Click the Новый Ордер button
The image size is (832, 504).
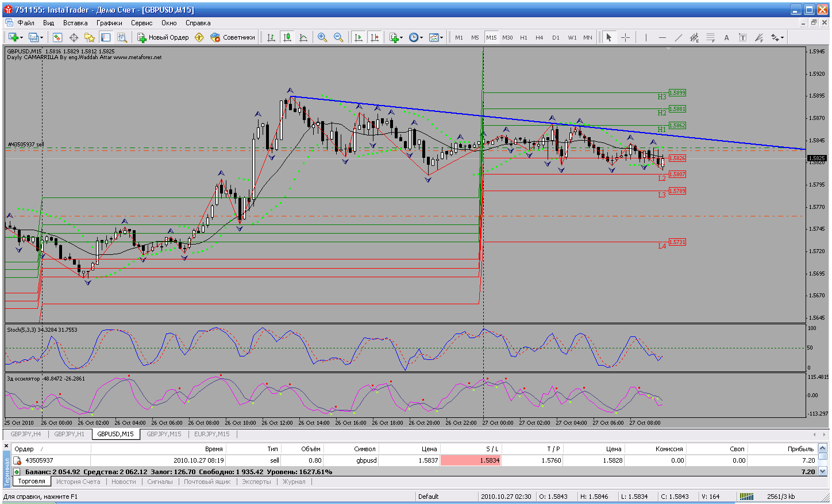(163, 37)
